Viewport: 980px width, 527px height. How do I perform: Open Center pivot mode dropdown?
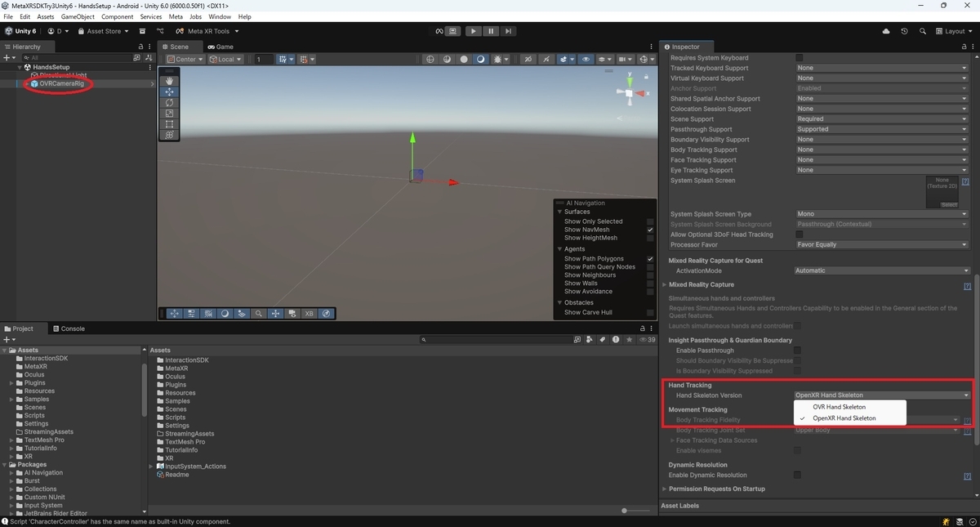point(185,60)
